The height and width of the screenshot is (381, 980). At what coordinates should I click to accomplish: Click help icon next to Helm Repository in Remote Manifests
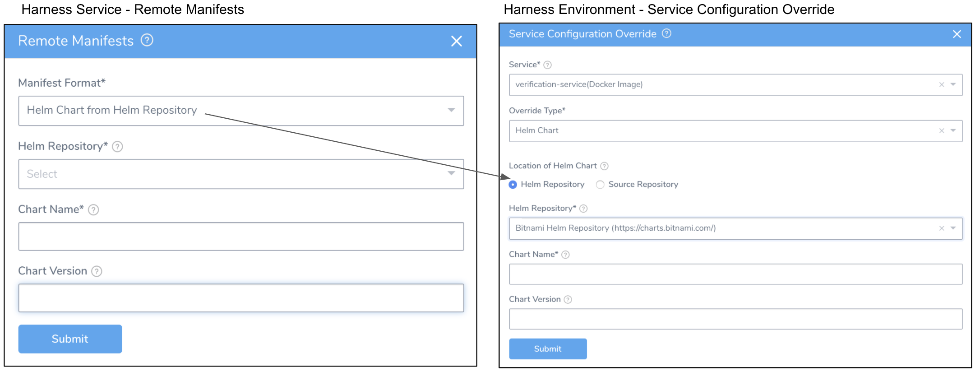click(117, 147)
